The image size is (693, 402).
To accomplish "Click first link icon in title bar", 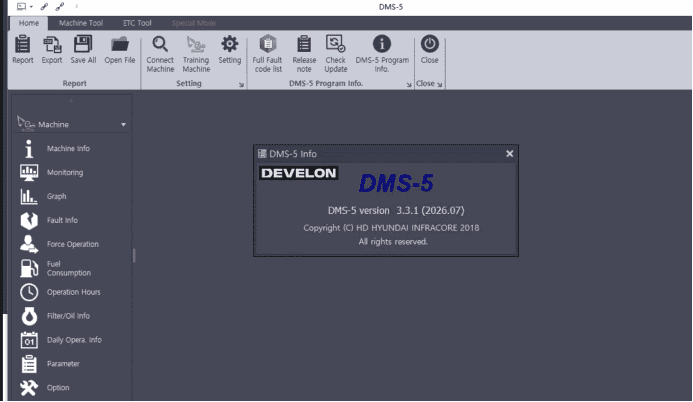I will coord(44,6).
